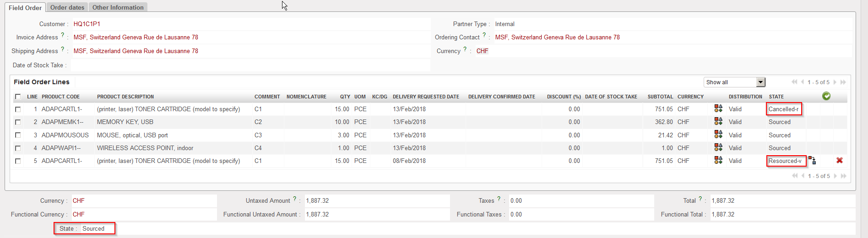This screenshot has height=238, width=868.
Task: Tick the select-all checkbox in table header
Action: pos(18,97)
